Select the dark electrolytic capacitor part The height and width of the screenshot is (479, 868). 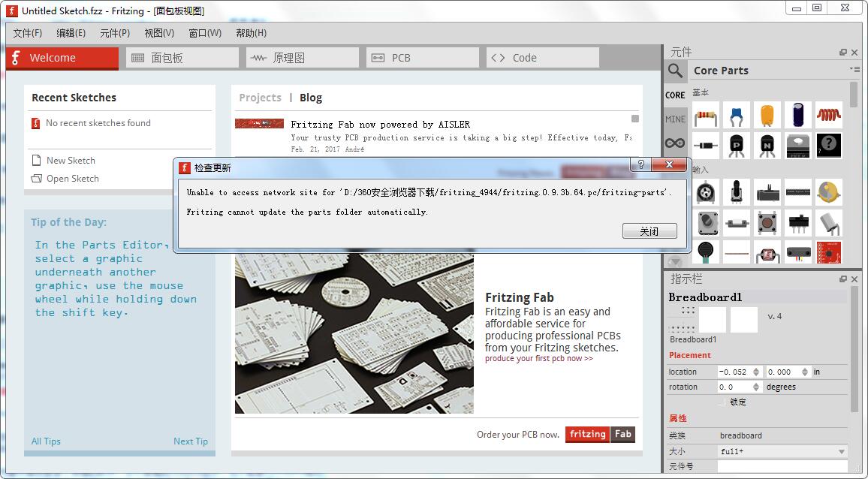[797, 115]
